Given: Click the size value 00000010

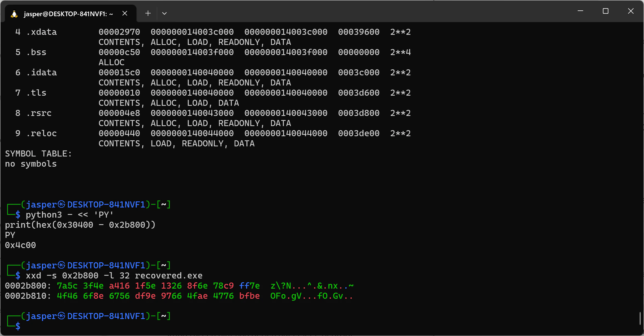Looking at the screenshot, I should pos(119,93).
